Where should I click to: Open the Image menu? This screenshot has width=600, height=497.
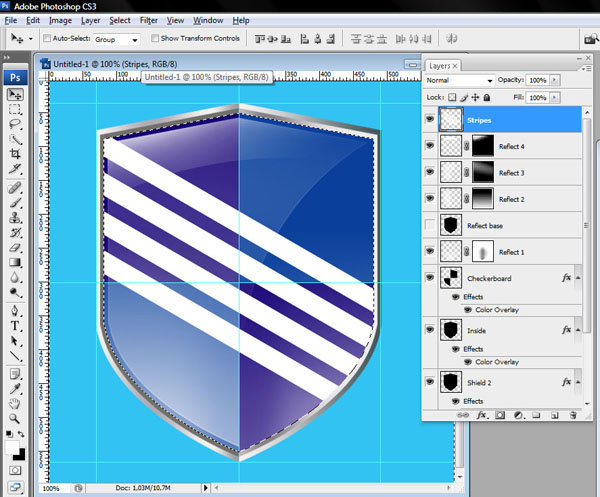60,20
